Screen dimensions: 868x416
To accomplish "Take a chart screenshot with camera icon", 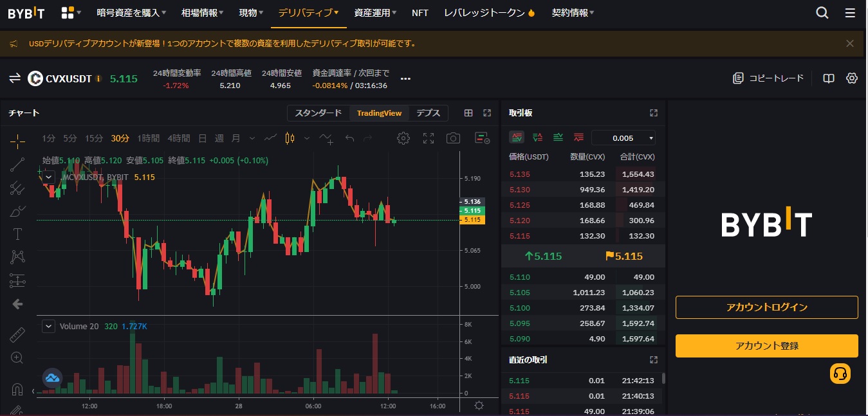I will [453, 138].
